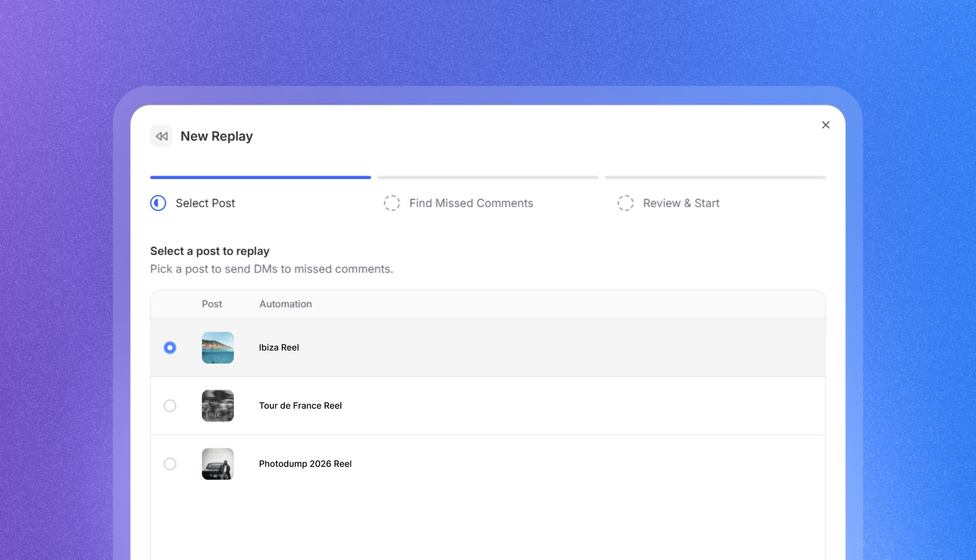Click the second gray progress bar segment
The height and width of the screenshot is (560, 976).
pyautogui.click(x=488, y=178)
